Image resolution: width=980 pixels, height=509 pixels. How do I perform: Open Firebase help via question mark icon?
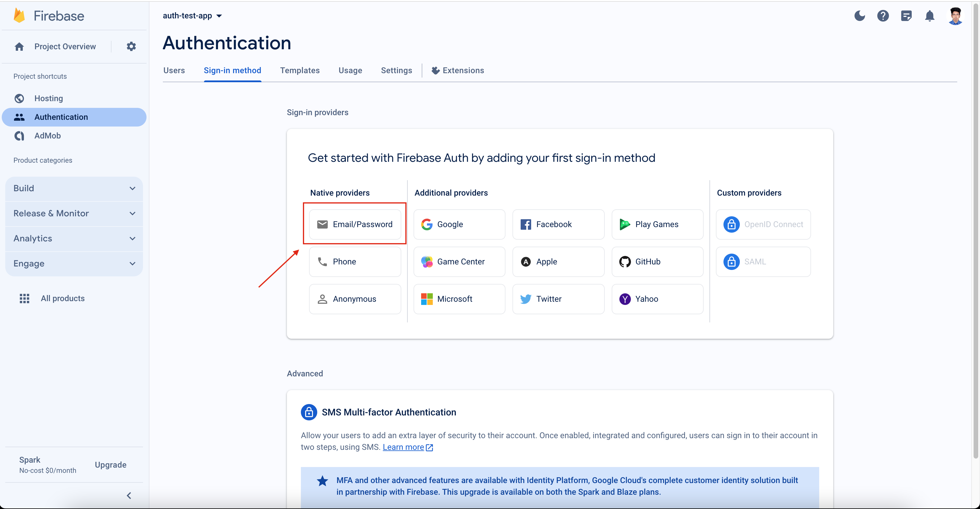point(883,15)
